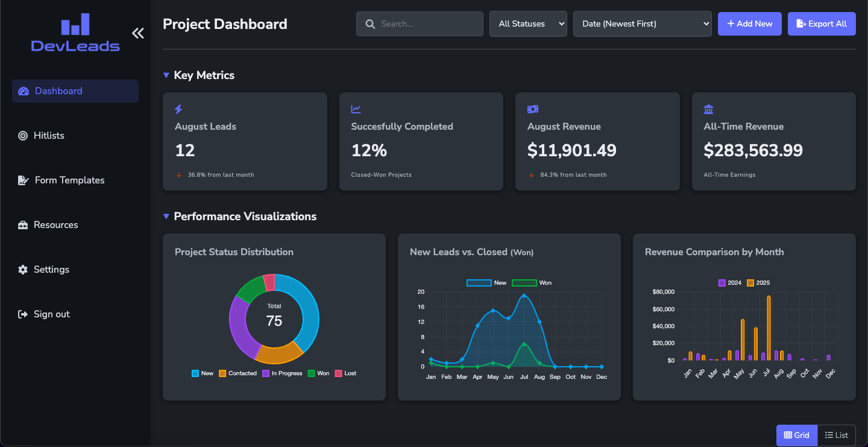Click the bank icon on All-Time Revenue
Viewport: 868px width, 447px height.
click(709, 109)
